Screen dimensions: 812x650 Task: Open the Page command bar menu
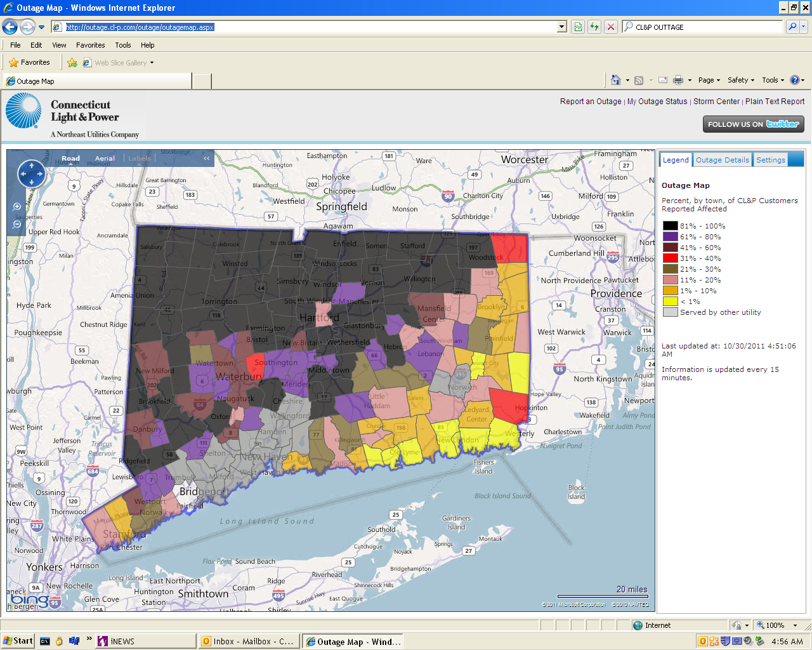coord(709,80)
